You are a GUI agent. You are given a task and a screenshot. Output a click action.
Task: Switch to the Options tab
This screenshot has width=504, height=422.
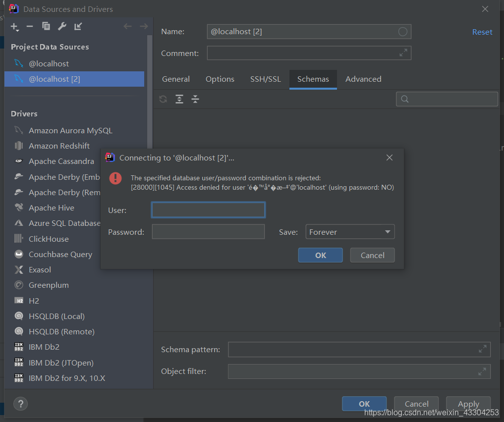(220, 79)
